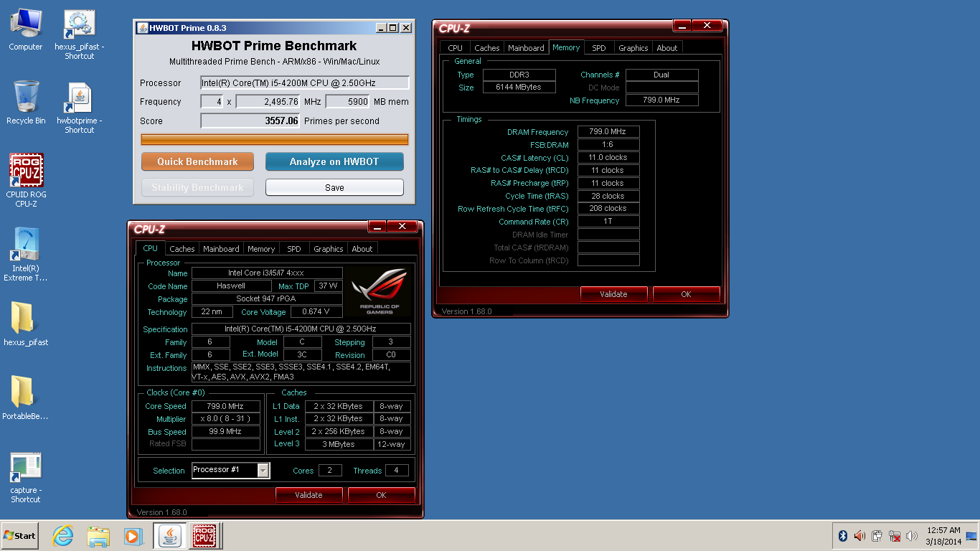Click OK in Memory CPU-Z window
This screenshot has height=551, width=980.
click(686, 294)
